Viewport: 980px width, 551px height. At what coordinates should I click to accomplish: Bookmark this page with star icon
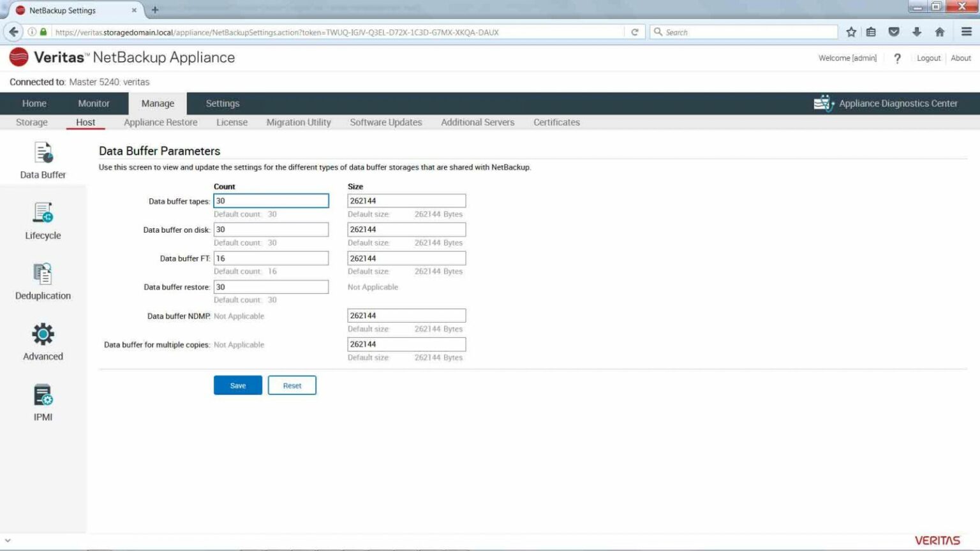tap(851, 32)
